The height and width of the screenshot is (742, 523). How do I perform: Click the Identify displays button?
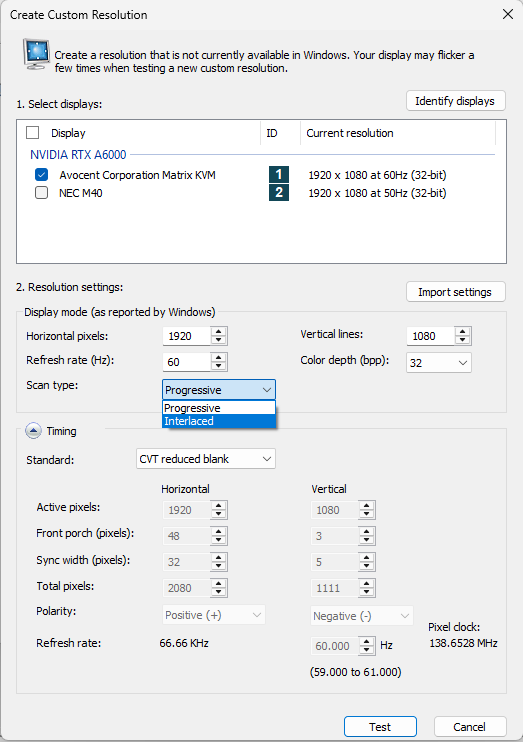(x=456, y=101)
